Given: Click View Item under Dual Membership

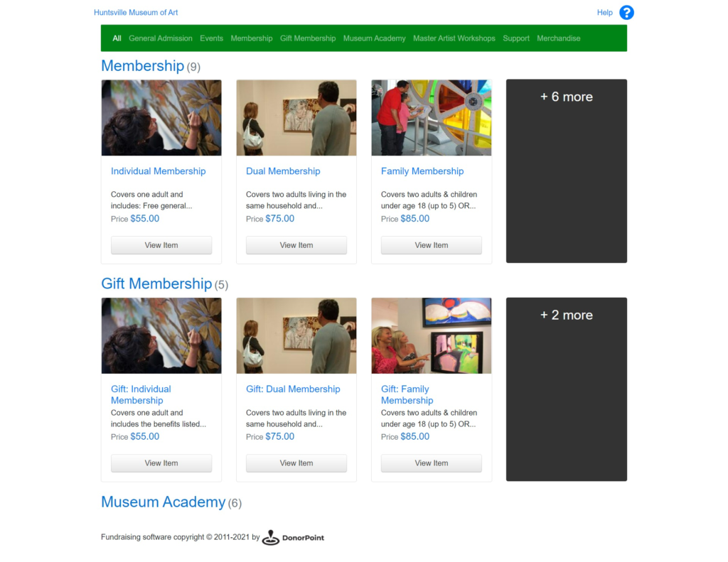Looking at the screenshot, I should point(296,245).
